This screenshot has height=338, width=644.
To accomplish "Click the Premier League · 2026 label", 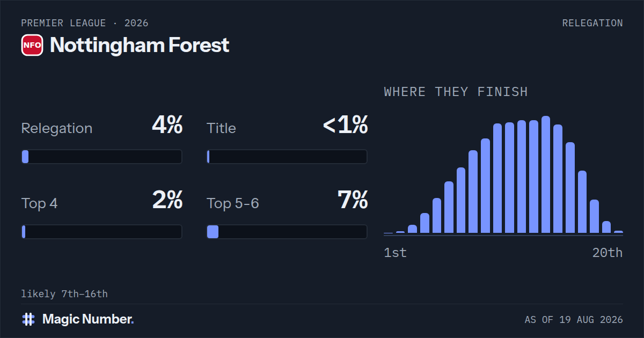I will click(85, 23).
